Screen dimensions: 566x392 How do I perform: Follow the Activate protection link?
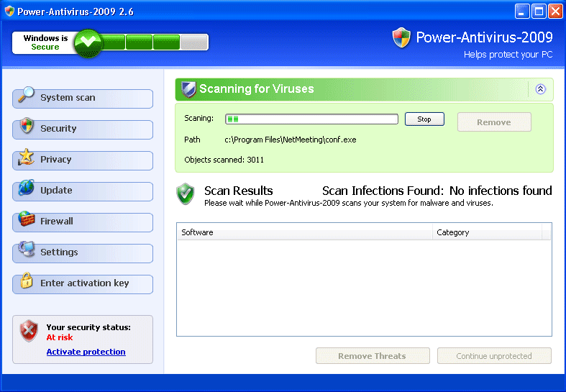pos(86,352)
